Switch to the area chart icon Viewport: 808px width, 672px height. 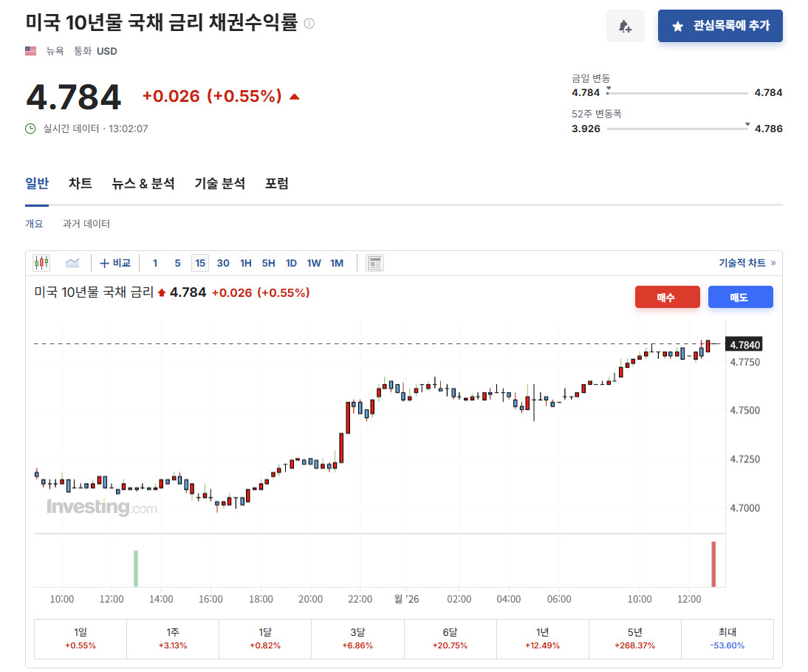(x=72, y=263)
